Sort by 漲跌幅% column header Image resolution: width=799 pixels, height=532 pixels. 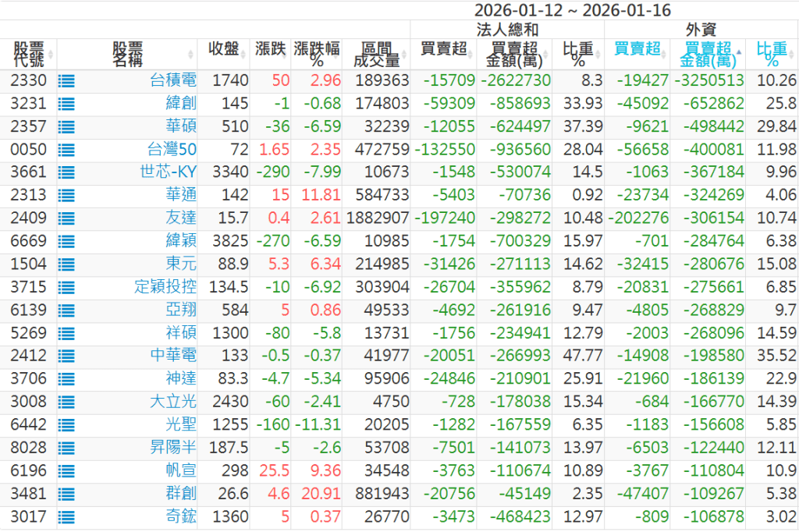tap(317, 54)
